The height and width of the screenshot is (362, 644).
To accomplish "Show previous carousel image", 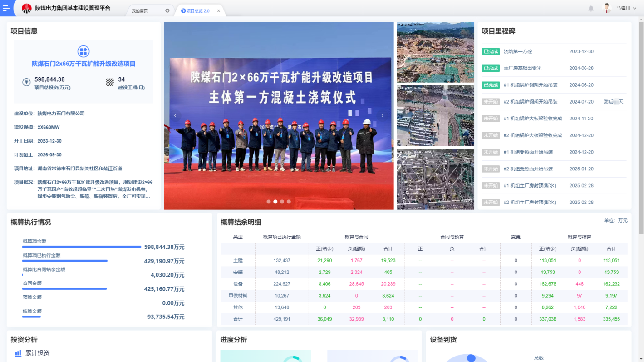I will click(x=175, y=115).
